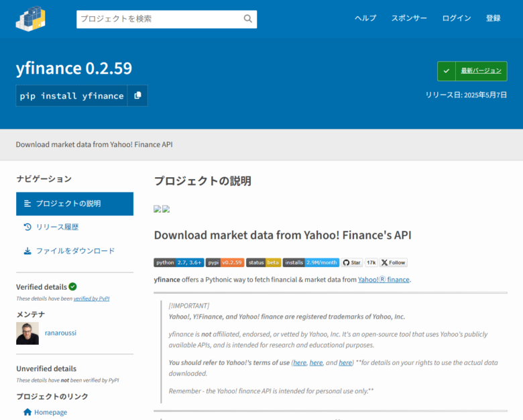The height and width of the screenshot is (420, 523).
Task: Click the second broken image icon
Action: [166, 209]
